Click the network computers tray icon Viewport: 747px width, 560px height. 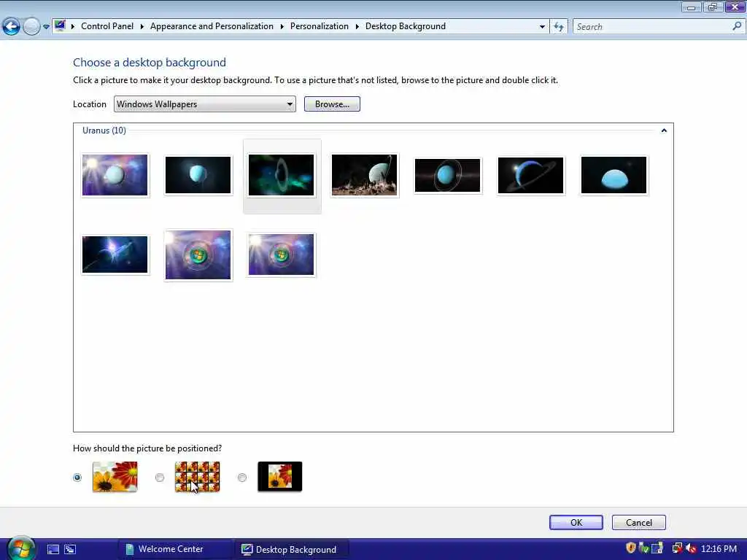(678, 548)
